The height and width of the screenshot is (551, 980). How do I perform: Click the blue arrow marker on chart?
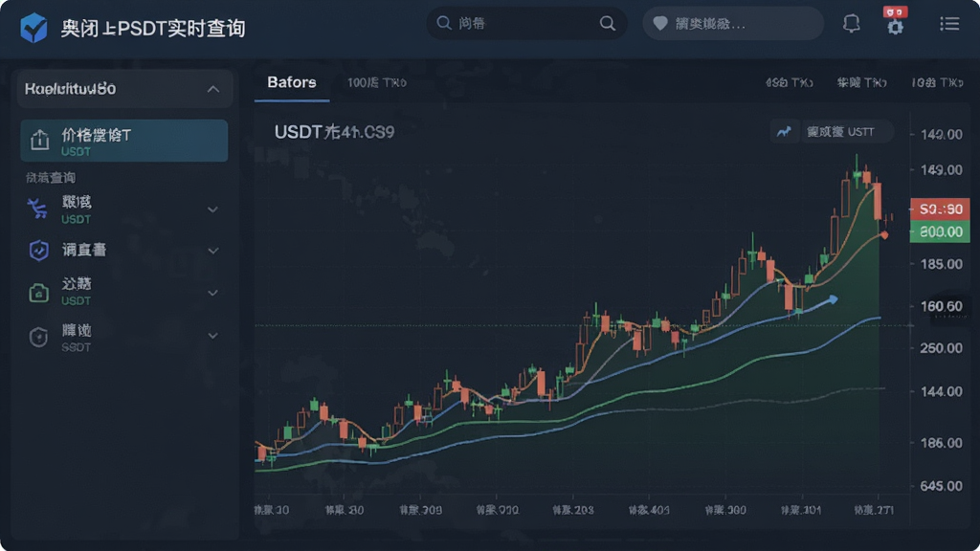coord(832,299)
